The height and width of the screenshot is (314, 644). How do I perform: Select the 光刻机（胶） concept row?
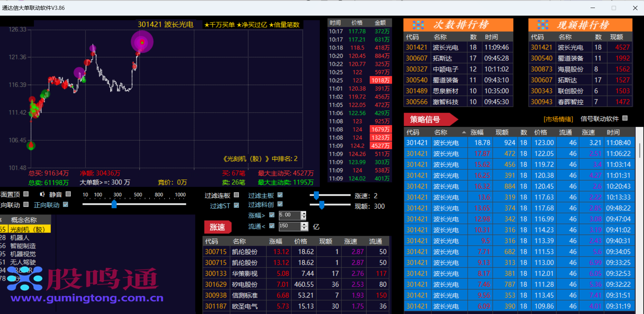pyautogui.click(x=25, y=229)
